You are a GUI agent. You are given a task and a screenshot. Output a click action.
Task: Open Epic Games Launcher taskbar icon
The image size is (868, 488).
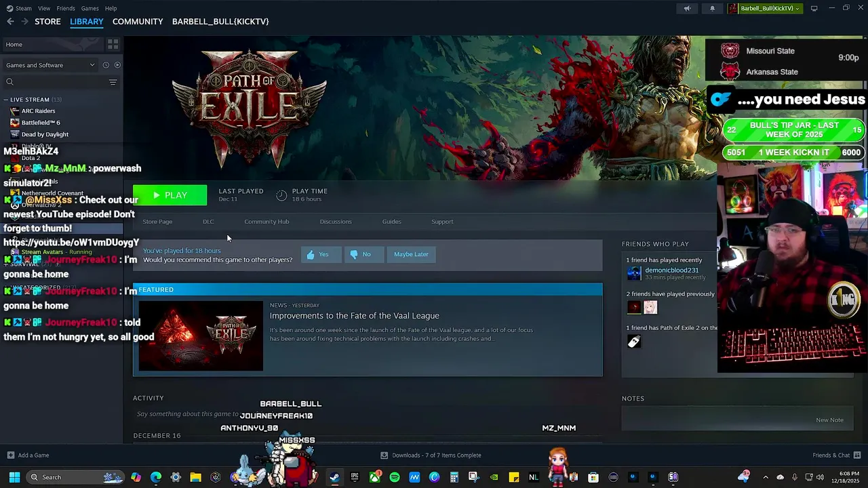(x=355, y=477)
